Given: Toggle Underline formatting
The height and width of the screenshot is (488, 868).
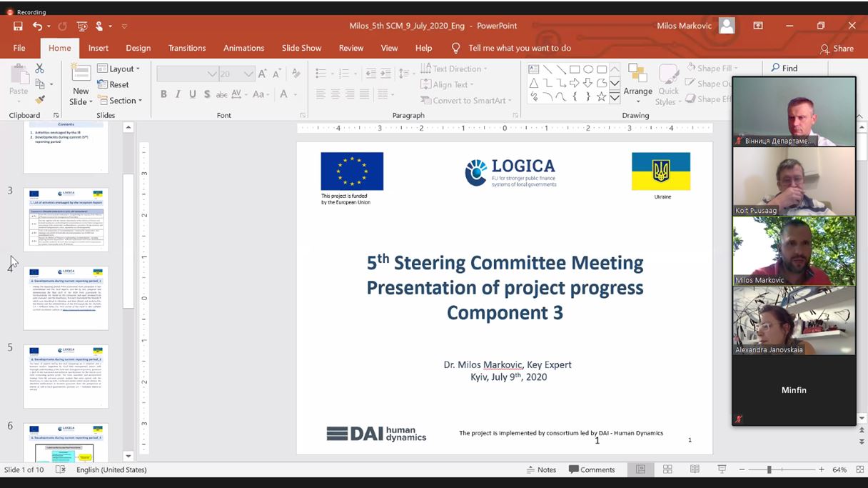Looking at the screenshot, I should (192, 94).
